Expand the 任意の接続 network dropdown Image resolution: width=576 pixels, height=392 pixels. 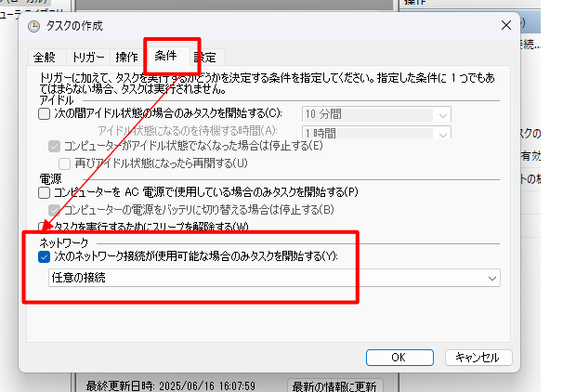point(274,278)
